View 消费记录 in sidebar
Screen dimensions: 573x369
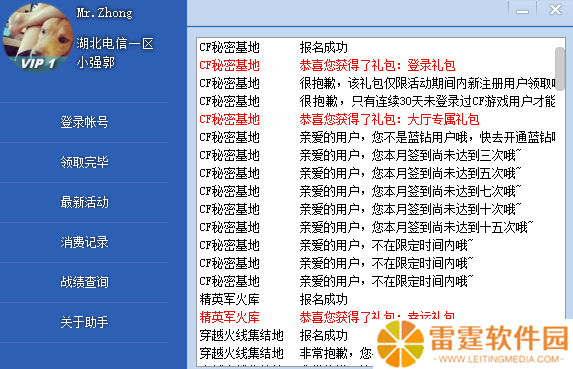(84, 242)
